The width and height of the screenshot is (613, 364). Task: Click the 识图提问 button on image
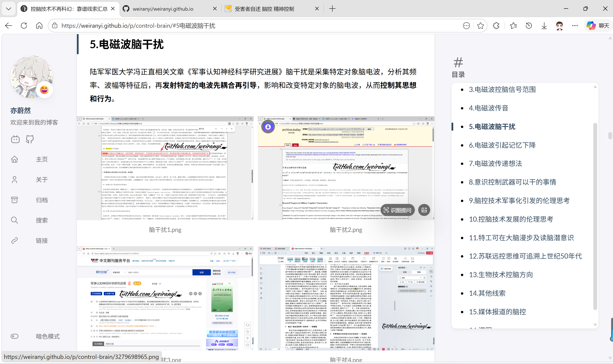point(397,210)
